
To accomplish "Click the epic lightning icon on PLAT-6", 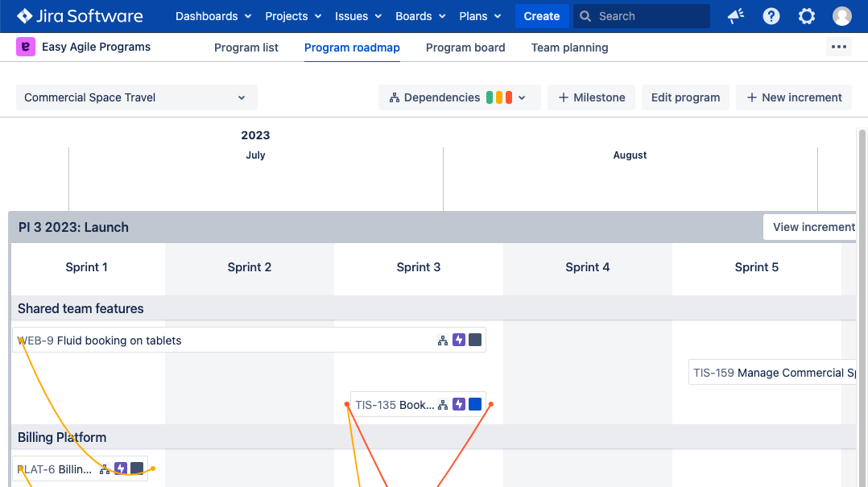I will 120,468.
